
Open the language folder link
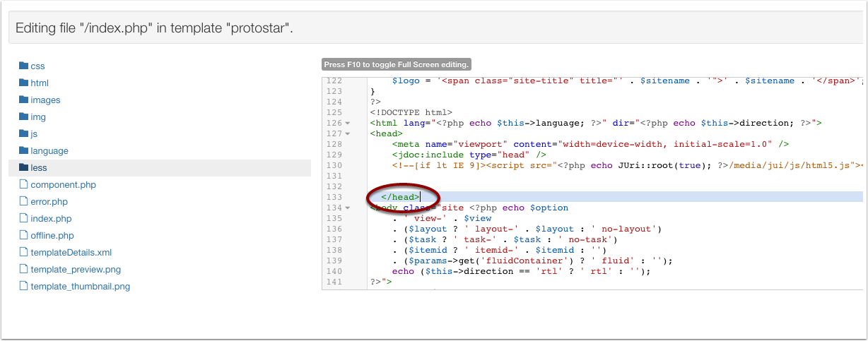click(49, 151)
